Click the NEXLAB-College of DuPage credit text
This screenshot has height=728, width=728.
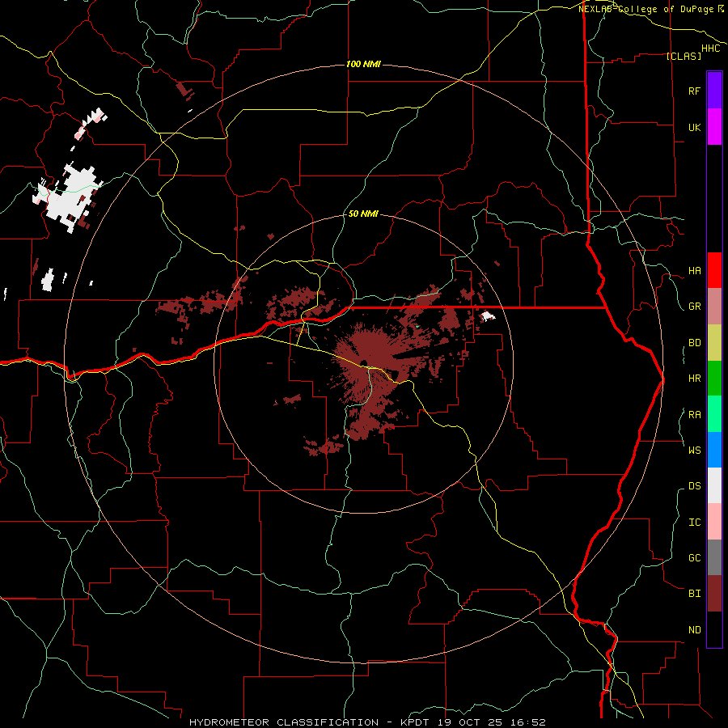click(647, 9)
